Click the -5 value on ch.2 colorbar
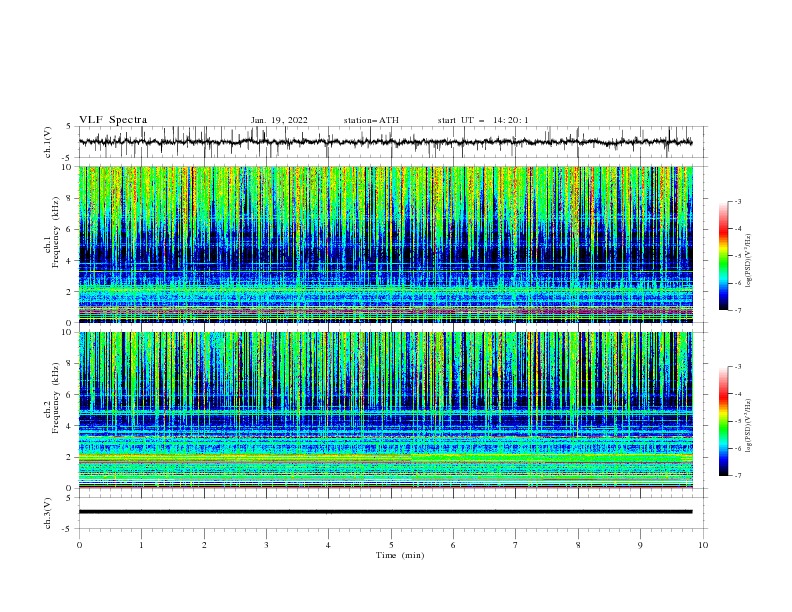 (x=737, y=421)
